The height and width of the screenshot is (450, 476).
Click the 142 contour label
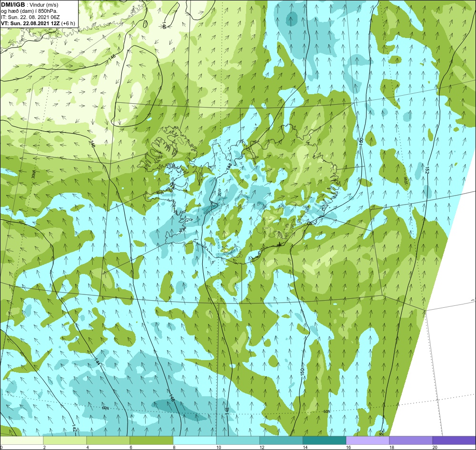(x=74, y=428)
